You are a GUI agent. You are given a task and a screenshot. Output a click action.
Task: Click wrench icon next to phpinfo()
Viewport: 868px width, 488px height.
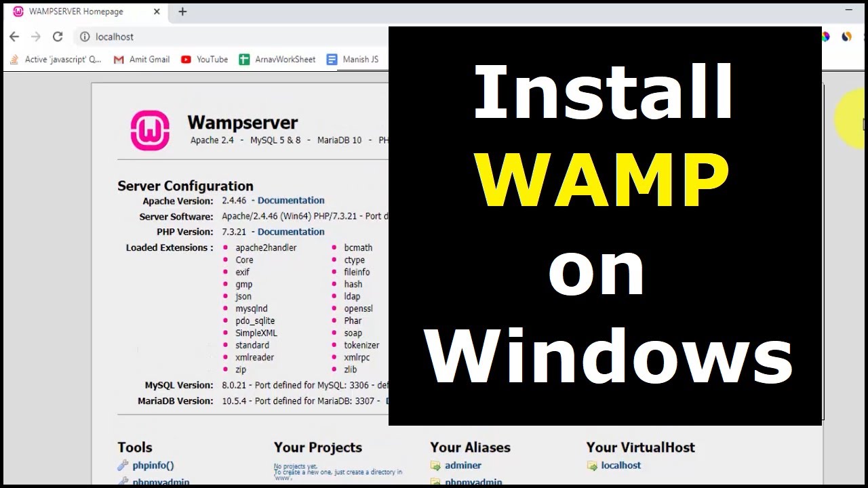pos(123,466)
